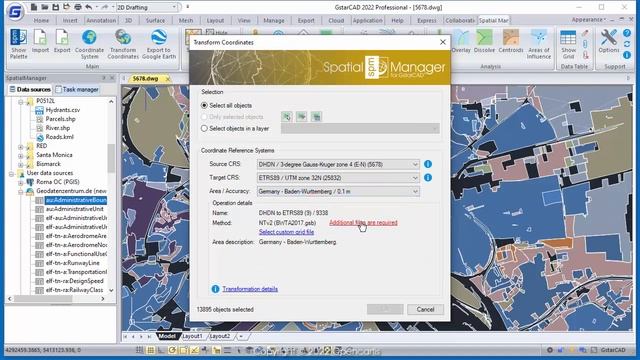Click the Print icon in quick access toolbar
640x360 pixels.
tap(78, 7)
